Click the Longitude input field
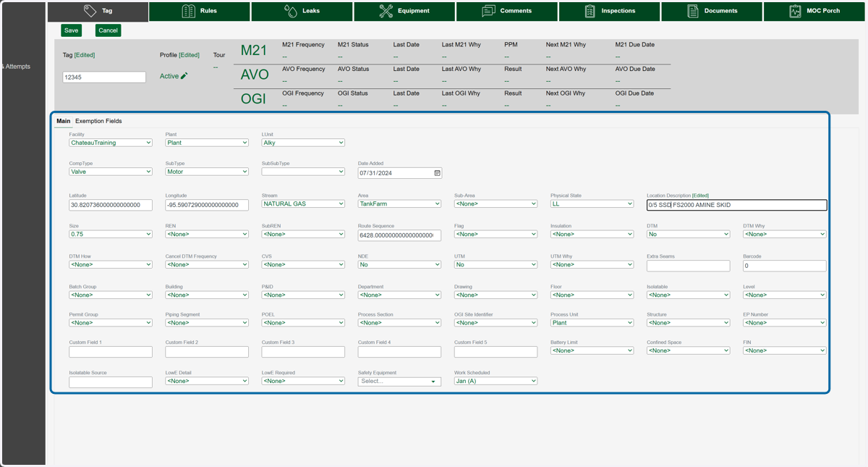Viewport: 868px width, 467px height. click(207, 205)
